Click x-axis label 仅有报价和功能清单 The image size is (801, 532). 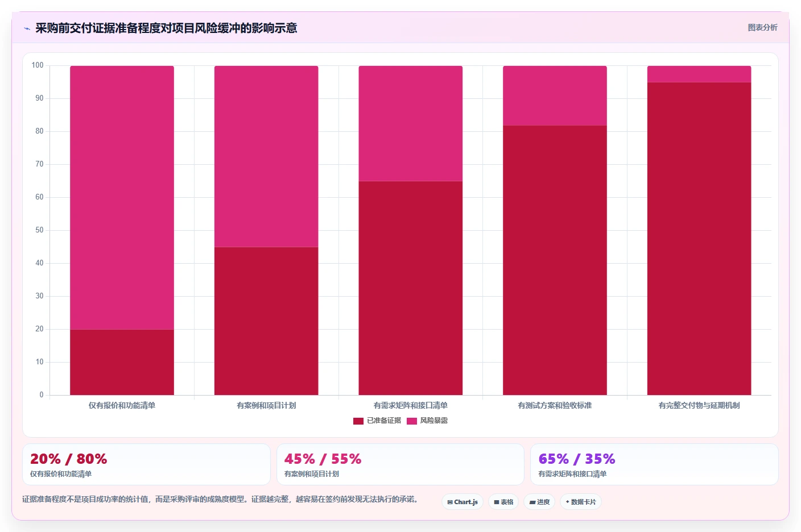click(x=122, y=405)
